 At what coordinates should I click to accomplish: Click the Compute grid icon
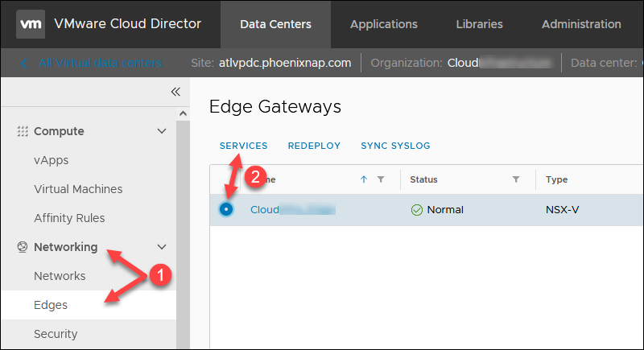[23, 131]
